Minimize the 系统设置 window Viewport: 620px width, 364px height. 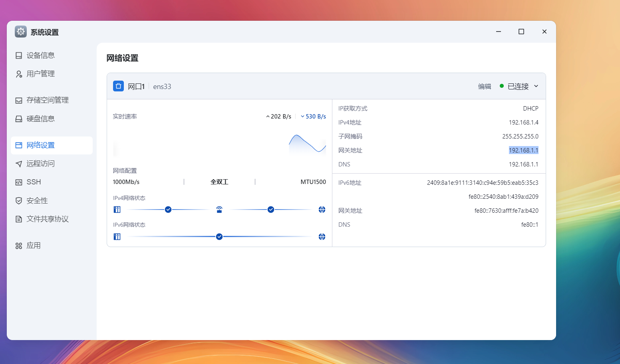[x=499, y=32]
